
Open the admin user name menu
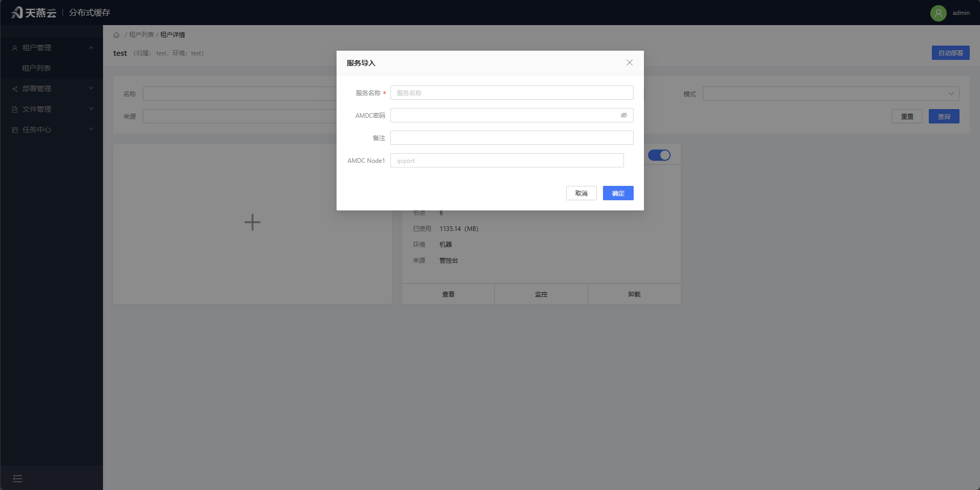961,13
